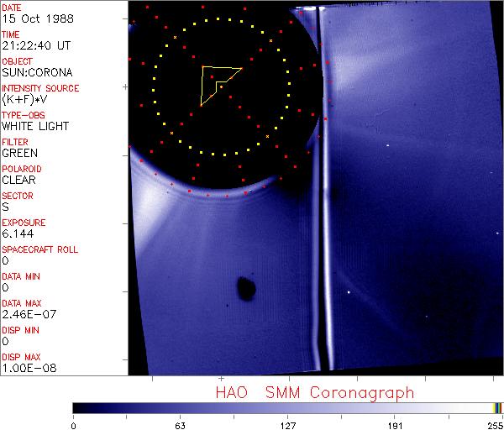The width and height of the screenshot is (504, 430).
Task: Click the CLEAR polaroid value
Action: [x=19, y=180]
